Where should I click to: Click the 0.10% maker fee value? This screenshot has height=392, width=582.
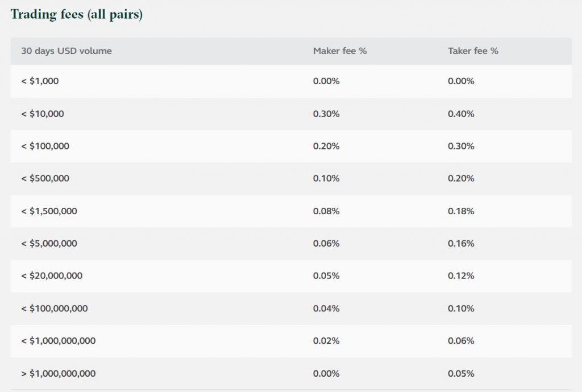coord(326,178)
